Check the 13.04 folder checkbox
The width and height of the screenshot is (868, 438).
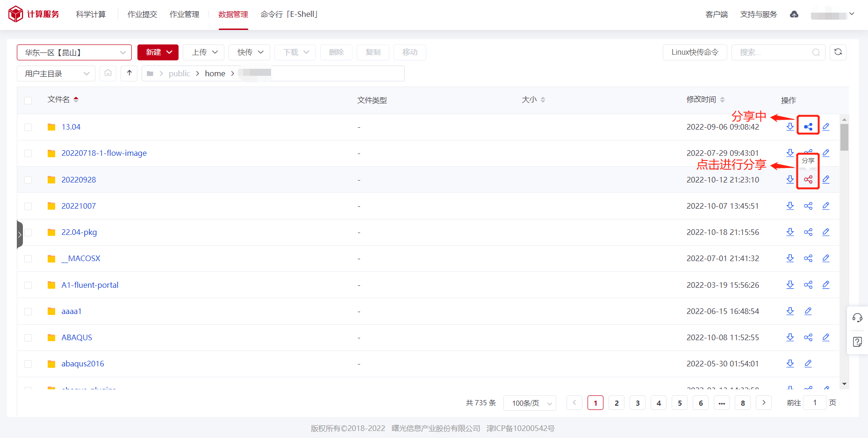[x=28, y=127]
